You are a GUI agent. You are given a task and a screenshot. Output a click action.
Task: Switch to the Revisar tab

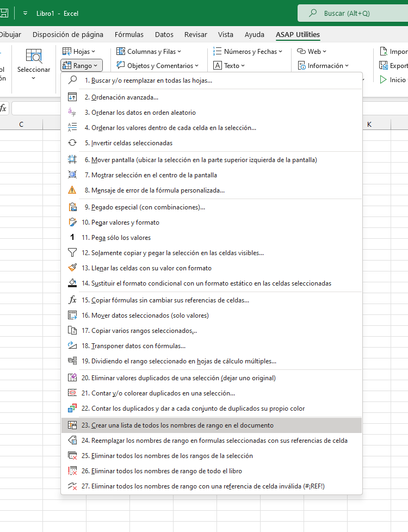[195, 35]
